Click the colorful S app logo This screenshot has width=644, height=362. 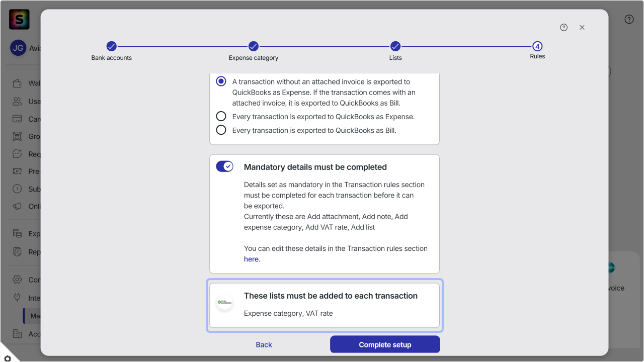coord(19,20)
